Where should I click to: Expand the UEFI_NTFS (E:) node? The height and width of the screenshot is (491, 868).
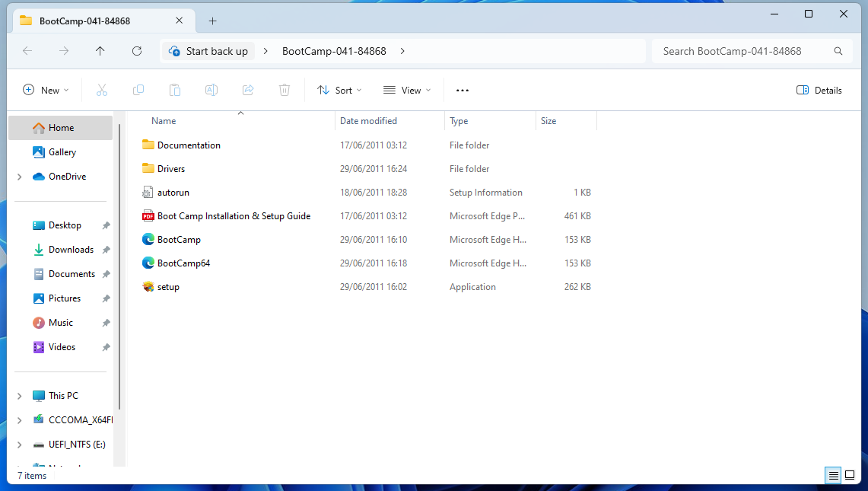(x=19, y=445)
